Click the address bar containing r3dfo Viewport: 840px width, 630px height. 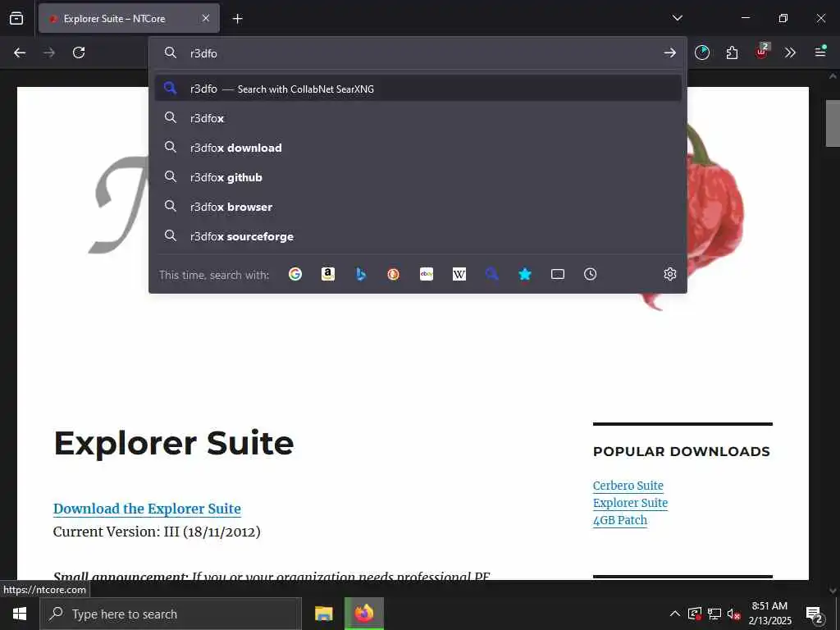coord(418,53)
